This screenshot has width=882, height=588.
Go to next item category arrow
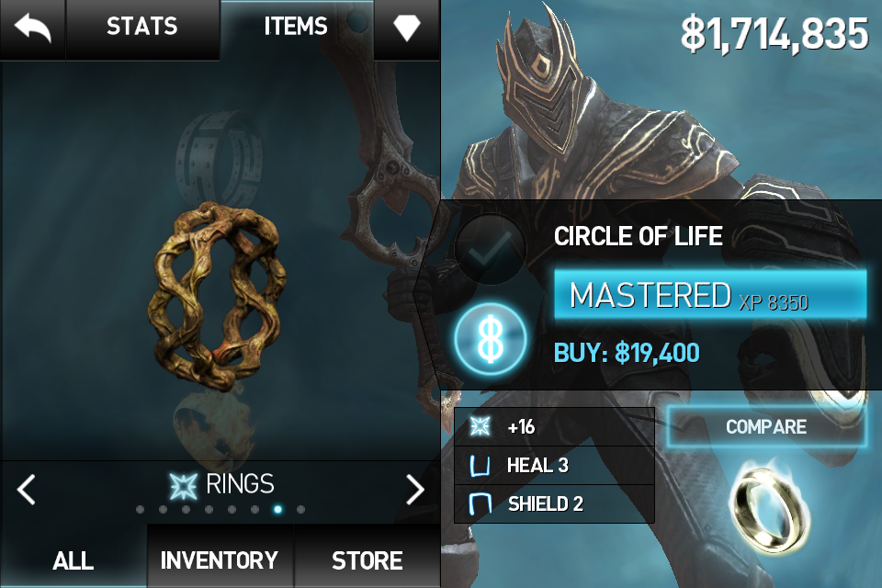[x=415, y=489]
